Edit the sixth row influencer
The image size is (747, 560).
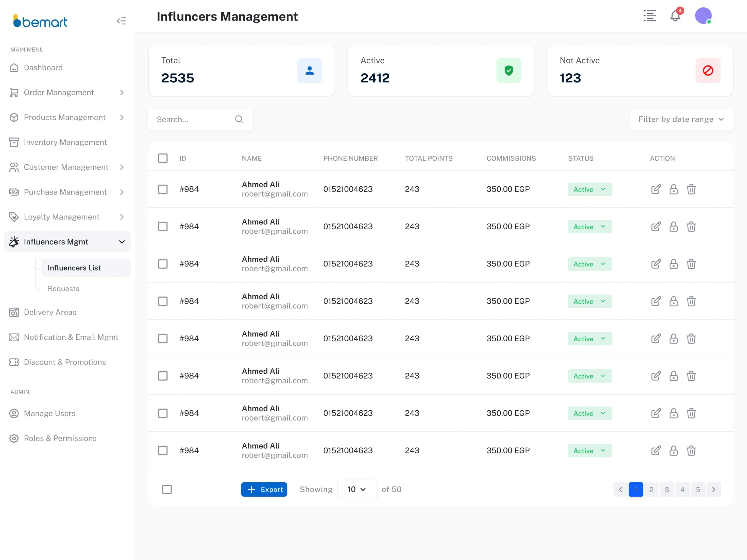tap(656, 376)
